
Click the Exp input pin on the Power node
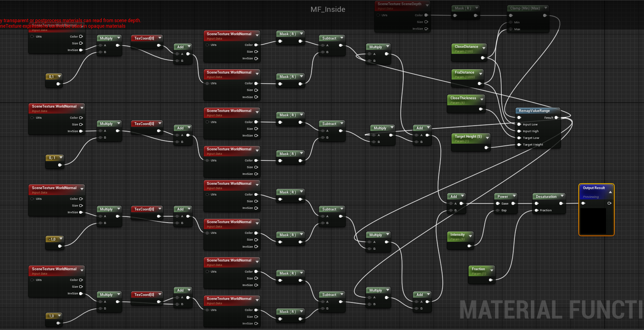[x=497, y=210]
